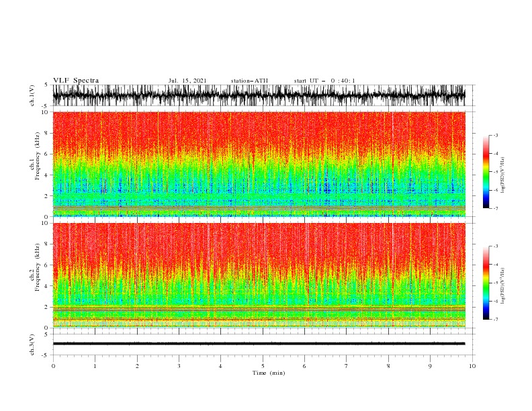532x411 pixels.
Task: Click the "-5" tick of ch.3(V) axis
Action: tap(46, 355)
